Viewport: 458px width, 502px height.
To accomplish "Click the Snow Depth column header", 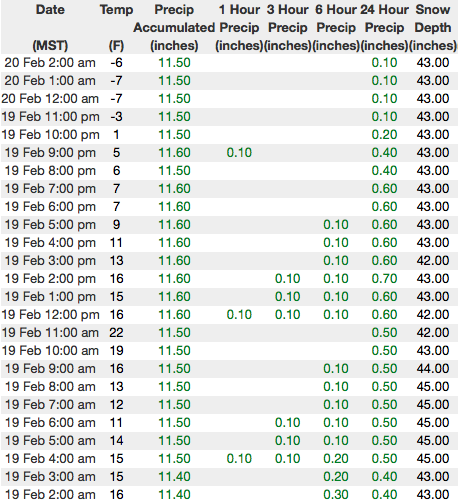I will coord(433,27).
